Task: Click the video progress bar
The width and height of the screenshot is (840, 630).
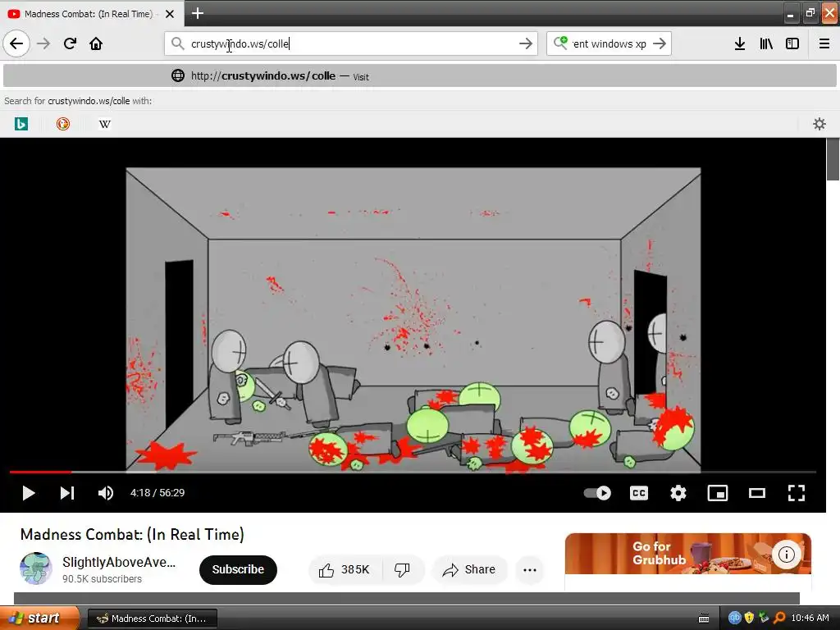Action: 413,472
